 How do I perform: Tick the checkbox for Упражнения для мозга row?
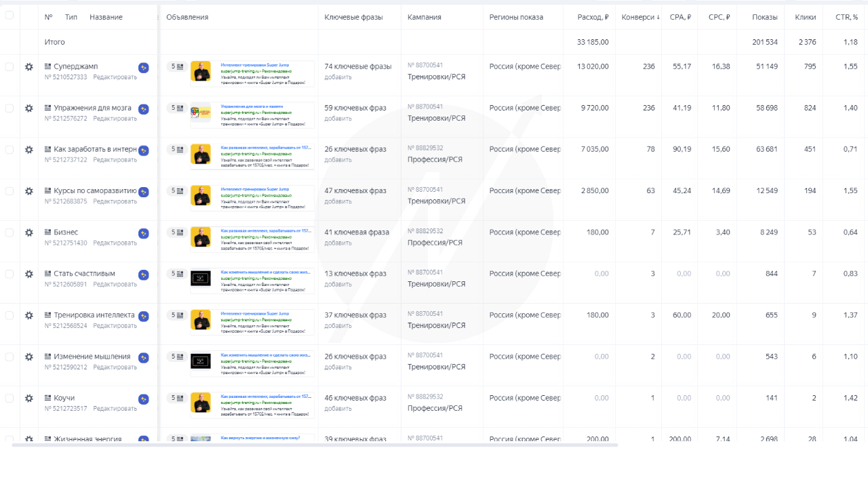(9, 108)
